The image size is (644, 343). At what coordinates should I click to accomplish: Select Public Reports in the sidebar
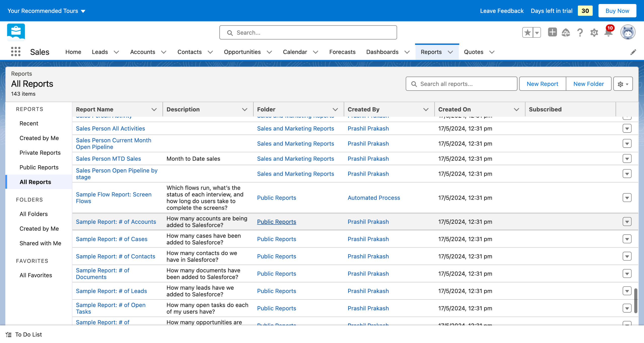[x=39, y=167]
